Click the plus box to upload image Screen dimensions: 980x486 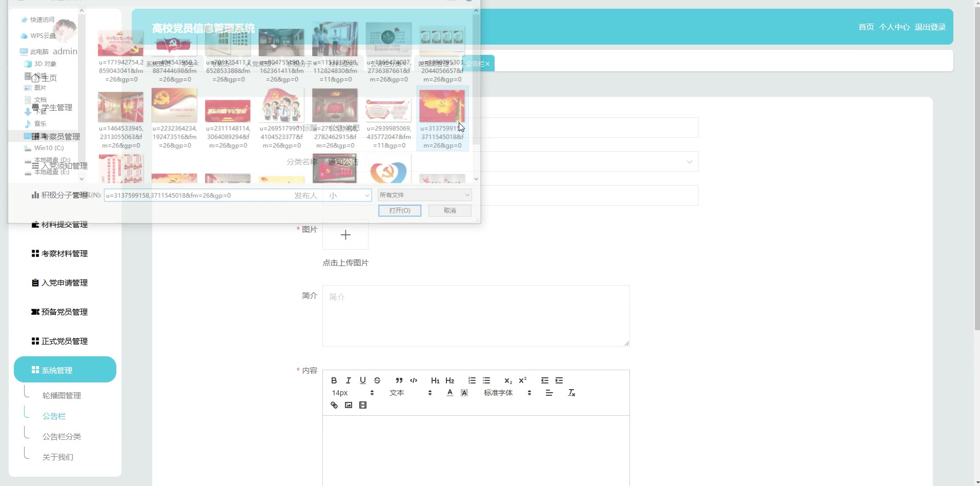click(x=345, y=235)
